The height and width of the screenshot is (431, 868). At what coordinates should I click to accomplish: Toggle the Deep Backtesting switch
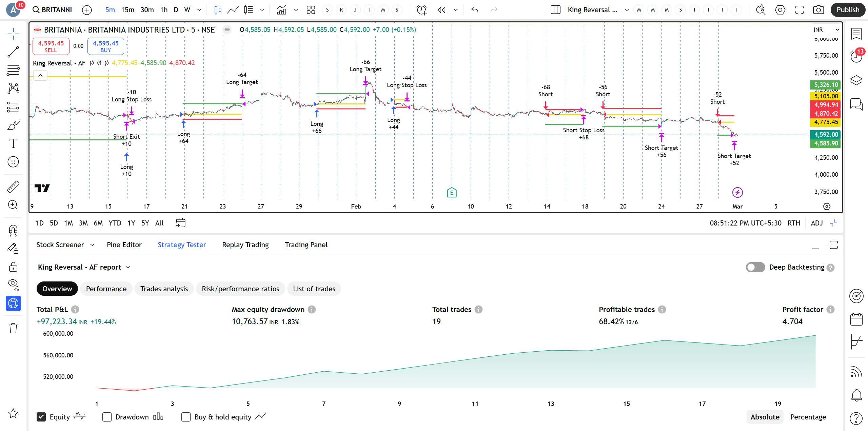point(755,267)
